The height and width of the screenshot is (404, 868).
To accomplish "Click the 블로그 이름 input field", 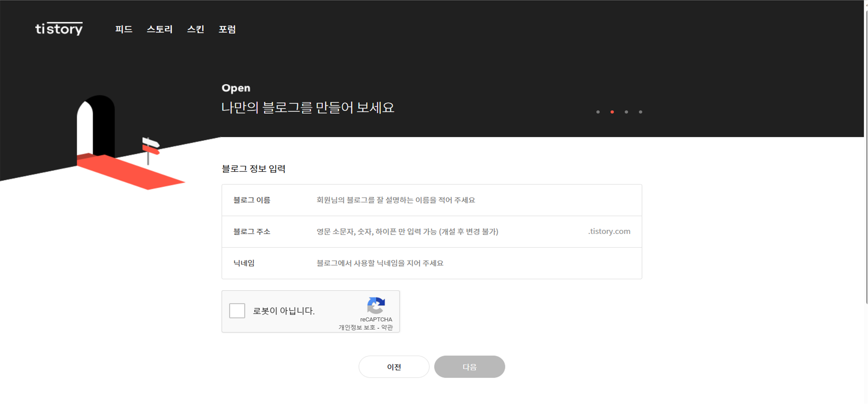I will click(473, 200).
